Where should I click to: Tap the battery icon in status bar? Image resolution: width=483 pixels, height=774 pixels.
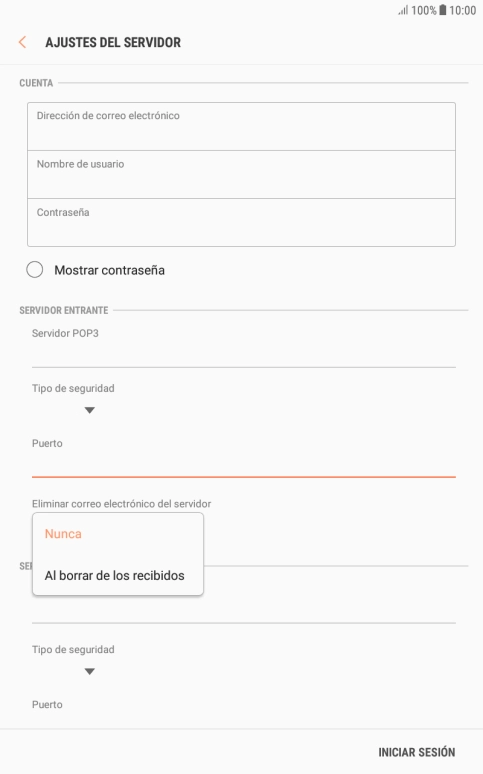[443, 10]
